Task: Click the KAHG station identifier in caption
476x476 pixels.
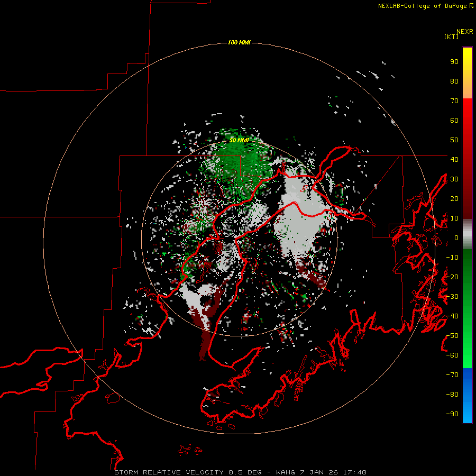Action: tap(286, 472)
